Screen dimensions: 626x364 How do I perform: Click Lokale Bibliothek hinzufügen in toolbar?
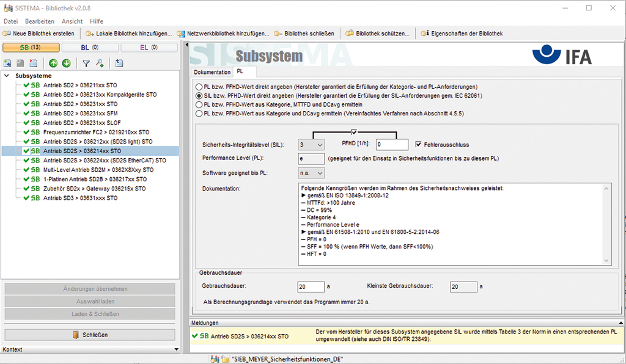(129, 34)
